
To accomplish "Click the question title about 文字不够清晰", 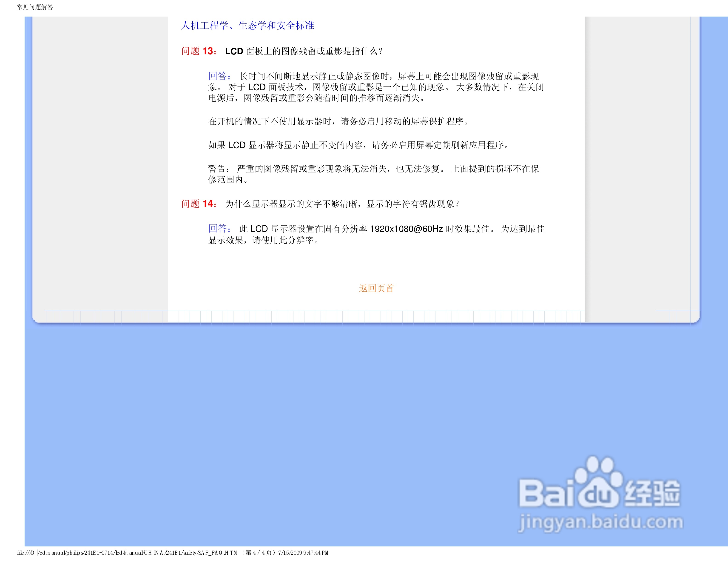I will tap(342, 204).
